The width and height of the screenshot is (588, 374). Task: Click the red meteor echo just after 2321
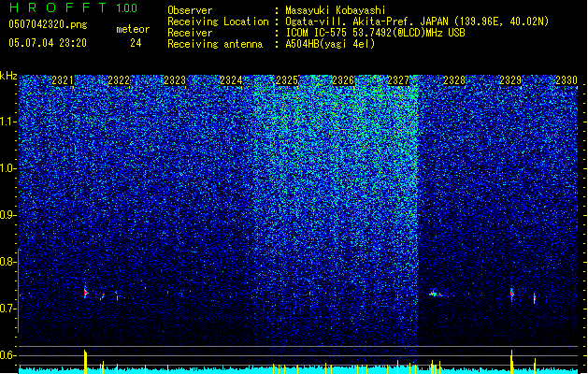[85, 292]
